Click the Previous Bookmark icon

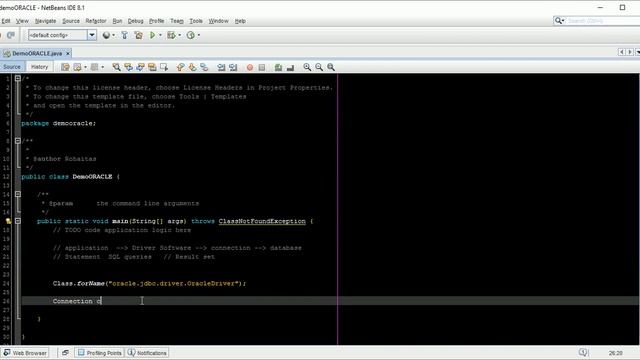(180, 67)
